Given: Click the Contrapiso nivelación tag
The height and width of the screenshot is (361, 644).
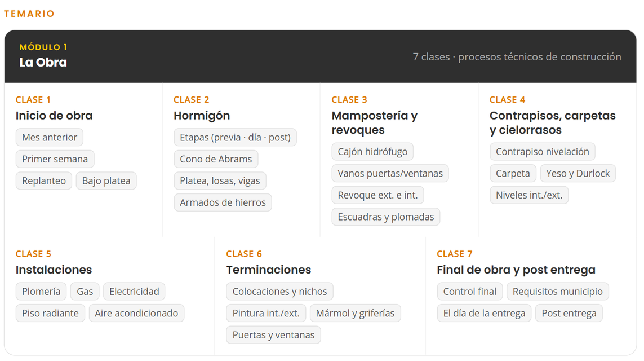Looking at the screenshot, I should (543, 152).
